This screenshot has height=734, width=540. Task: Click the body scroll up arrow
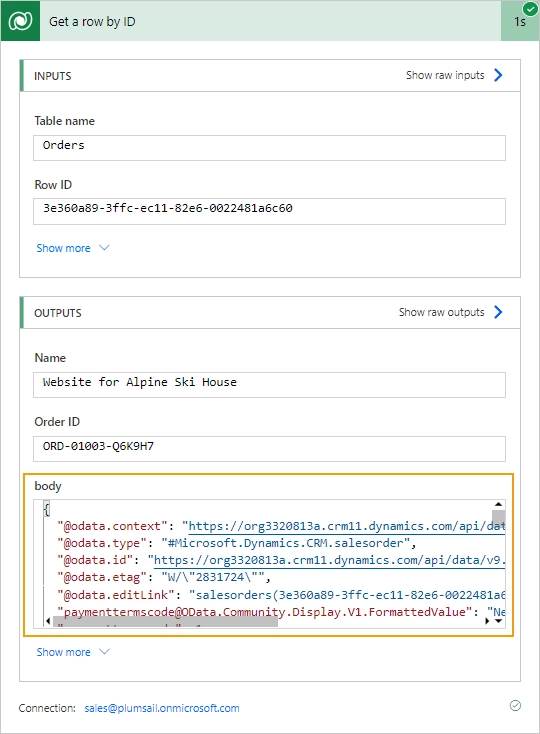(498, 504)
